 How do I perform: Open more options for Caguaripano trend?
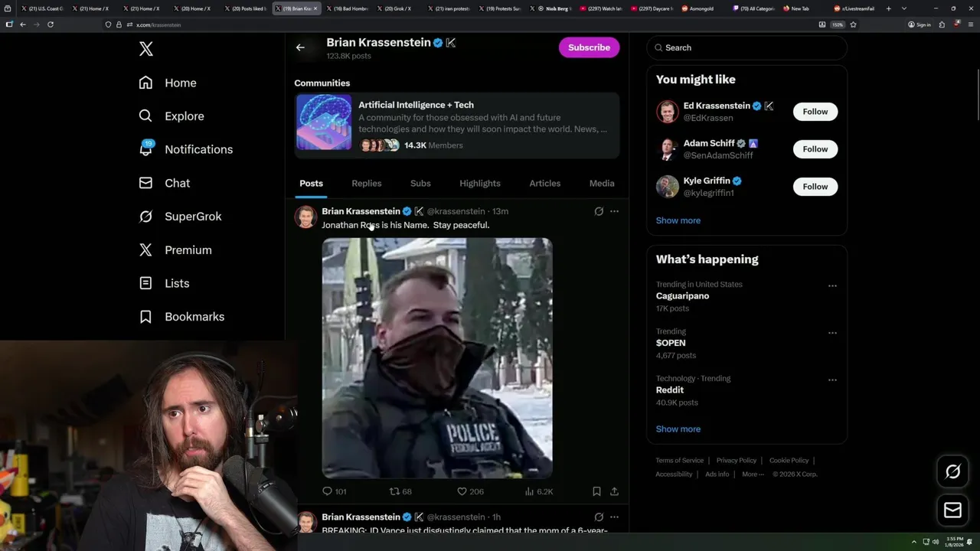832,285
